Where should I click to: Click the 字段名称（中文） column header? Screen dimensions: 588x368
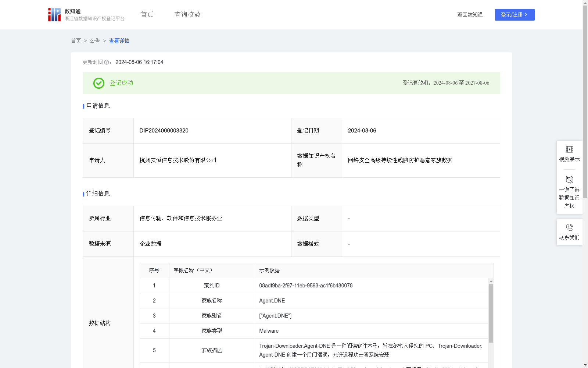[212, 270]
